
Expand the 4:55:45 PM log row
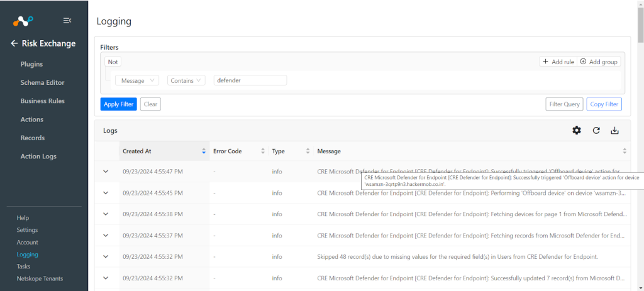[x=106, y=192]
